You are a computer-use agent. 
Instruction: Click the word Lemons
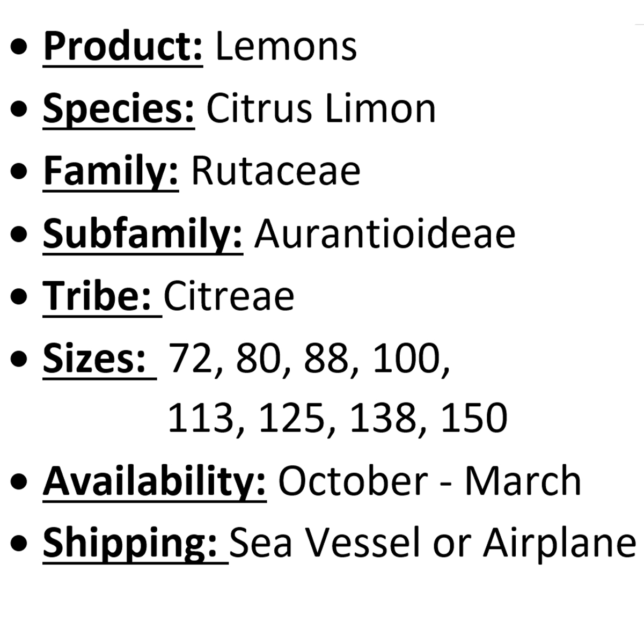point(286,46)
